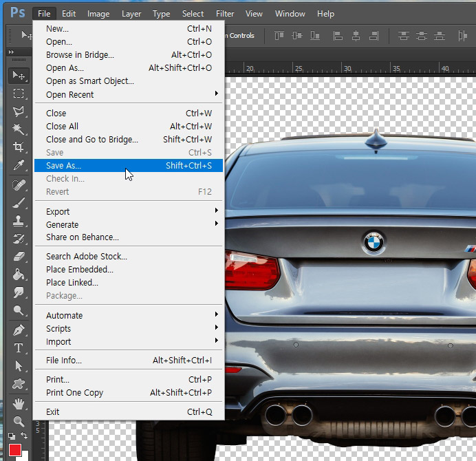Select the Rectangular Marquee tool
Screen dimensions: 476x461
[19, 94]
